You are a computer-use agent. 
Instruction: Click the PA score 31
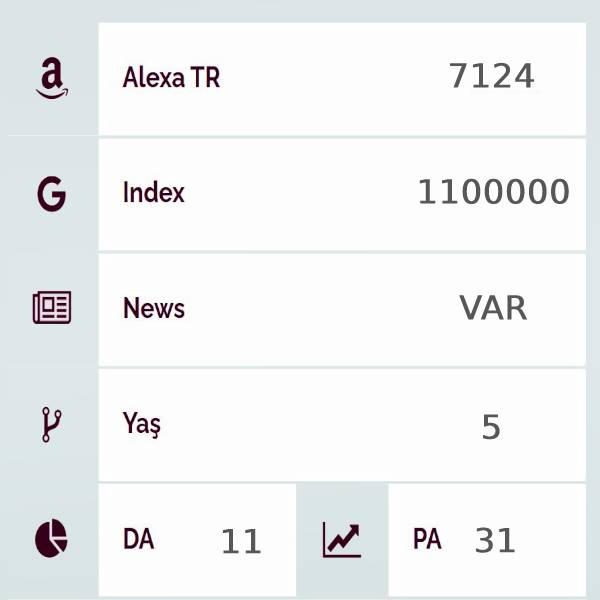tap(495, 540)
